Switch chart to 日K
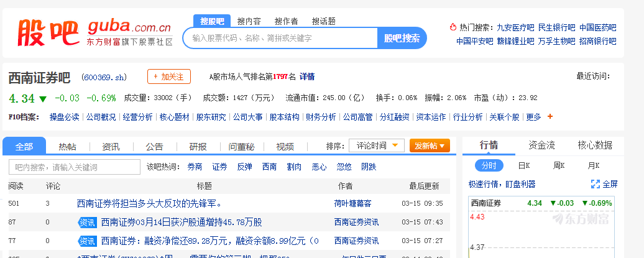The width and height of the screenshot is (644, 258). [524, 165]
